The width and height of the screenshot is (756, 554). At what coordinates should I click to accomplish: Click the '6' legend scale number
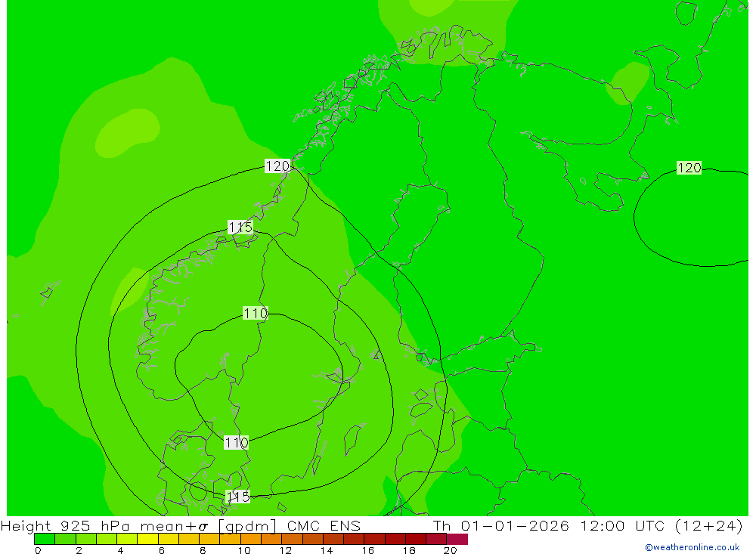(162, 550)
